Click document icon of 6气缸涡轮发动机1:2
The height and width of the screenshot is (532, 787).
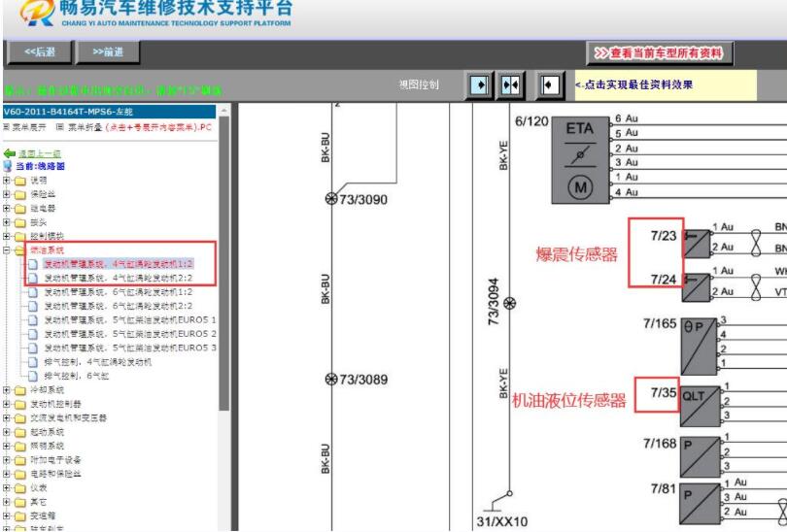33,292
